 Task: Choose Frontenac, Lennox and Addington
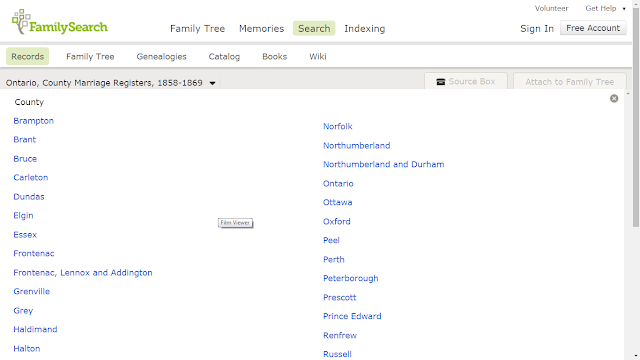click(x=83, y=273)
